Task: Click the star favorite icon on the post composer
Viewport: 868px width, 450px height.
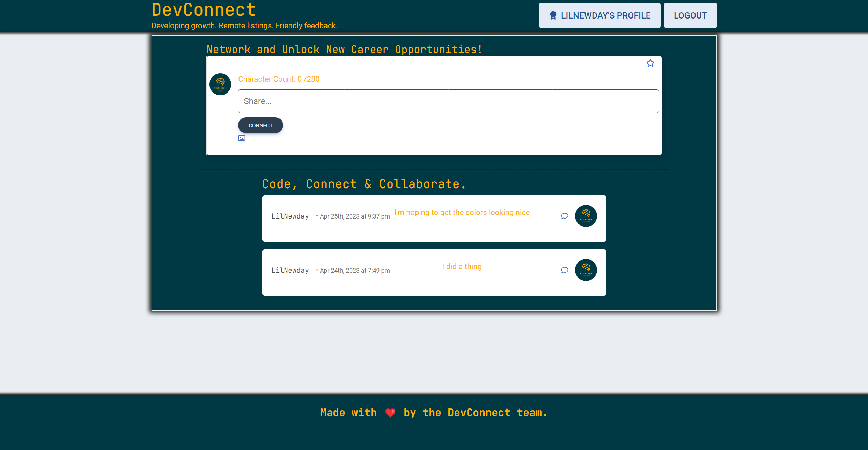Action: 650,63
